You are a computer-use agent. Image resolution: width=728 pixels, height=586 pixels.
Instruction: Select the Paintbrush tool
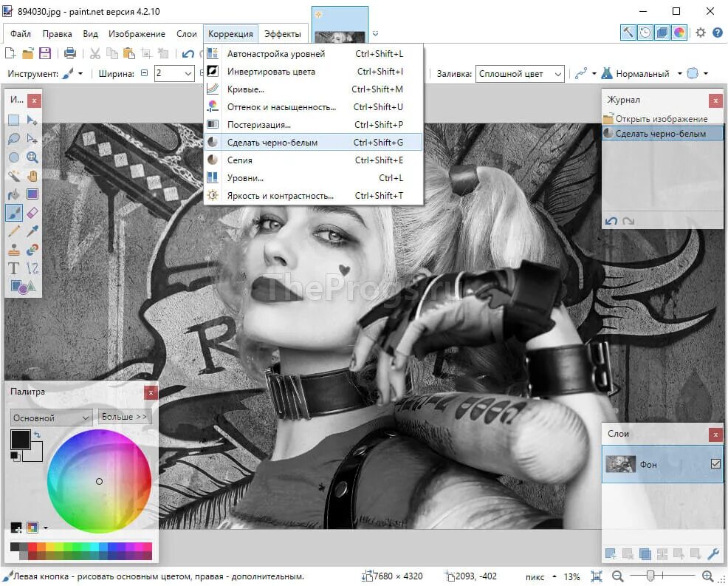coord(14,213)
